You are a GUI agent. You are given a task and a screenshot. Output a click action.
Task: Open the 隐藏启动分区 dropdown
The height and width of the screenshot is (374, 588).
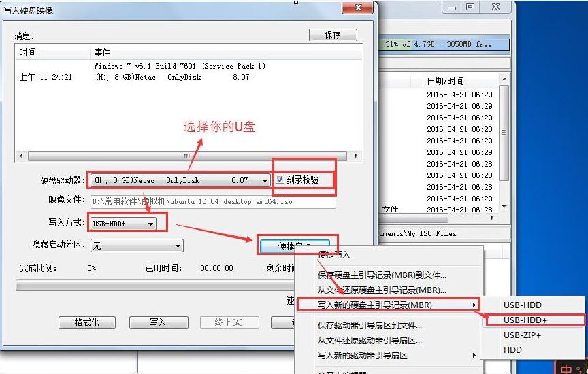[178, 245]
